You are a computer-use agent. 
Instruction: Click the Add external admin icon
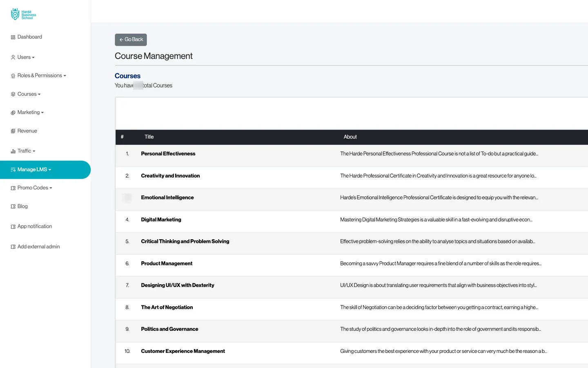point(13,247)
